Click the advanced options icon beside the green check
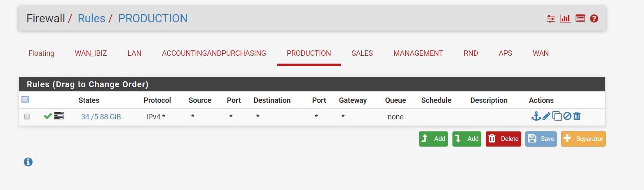The height and width of the screenshot is (190, 644). pos(59,116)
